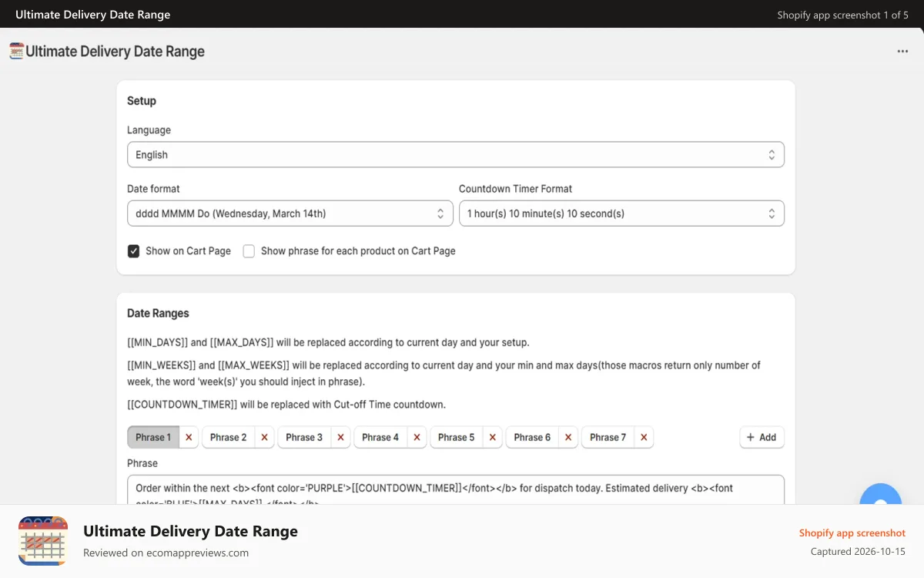Click into the Phrase text field
This screenshot has height=578, width=924.
[456, 490]
